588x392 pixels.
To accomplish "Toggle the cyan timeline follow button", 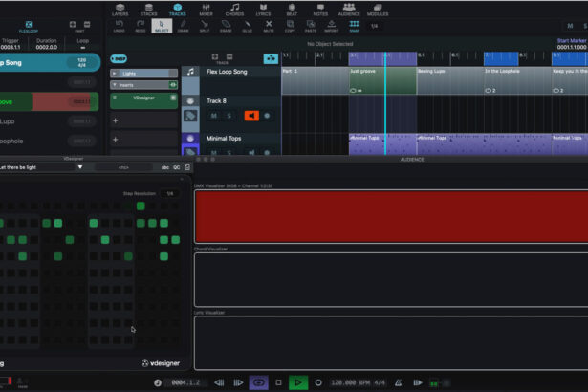I will click(x=271, y=58).
